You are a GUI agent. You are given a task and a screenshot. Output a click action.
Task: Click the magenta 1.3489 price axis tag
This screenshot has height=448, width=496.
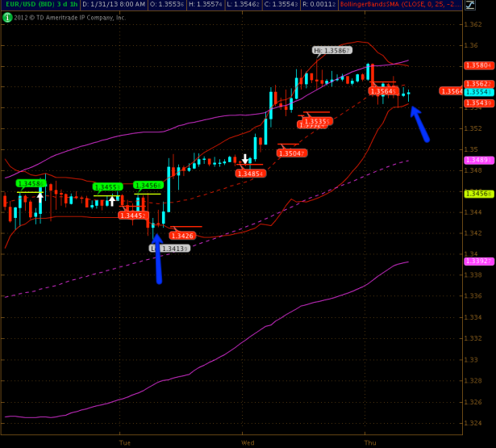[479, 160]
